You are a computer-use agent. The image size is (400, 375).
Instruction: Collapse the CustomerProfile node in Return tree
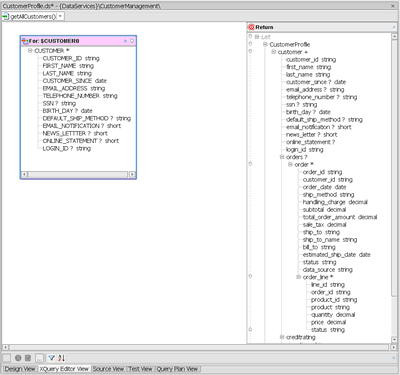(x=265, y=44)
